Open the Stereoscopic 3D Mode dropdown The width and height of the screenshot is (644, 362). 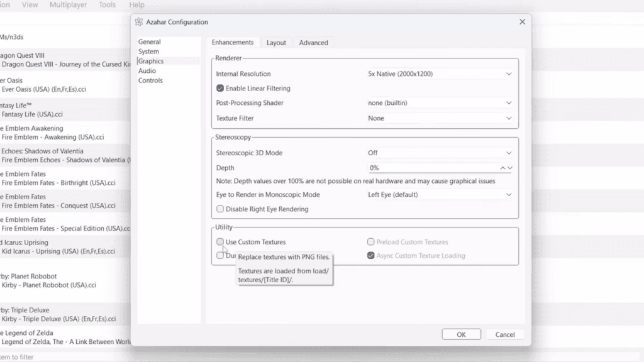[x=440, y=153]
